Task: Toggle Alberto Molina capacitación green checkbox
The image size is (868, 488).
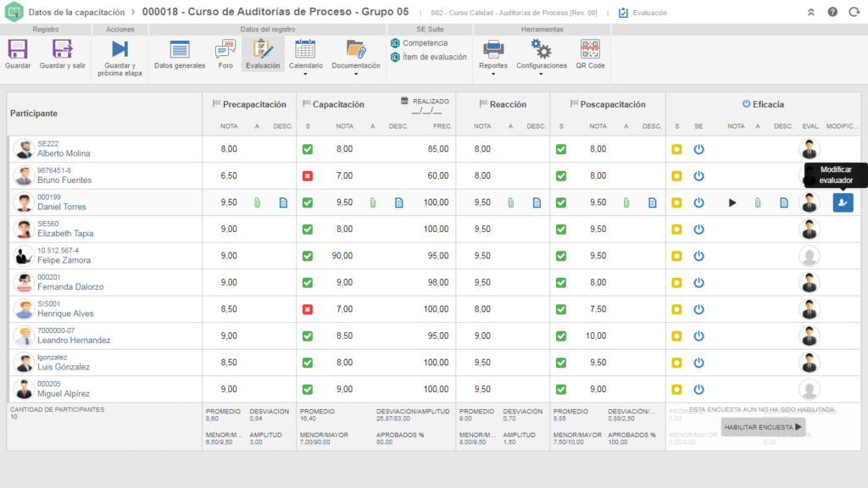Action: tap(307, 149)
